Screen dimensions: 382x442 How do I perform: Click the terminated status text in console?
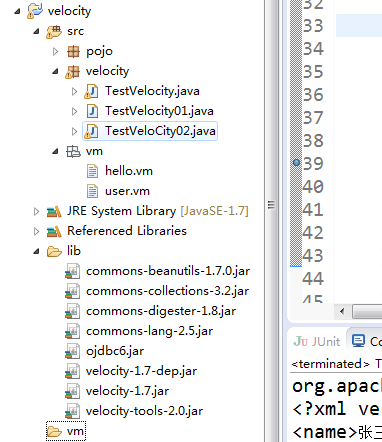tap(330, 364)
